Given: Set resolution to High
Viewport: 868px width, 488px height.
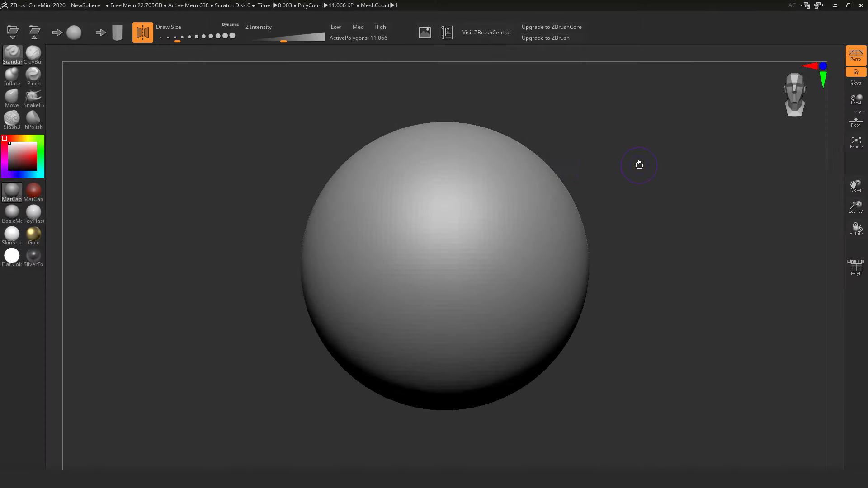Looking at the screenshot, I should (380, 27).
